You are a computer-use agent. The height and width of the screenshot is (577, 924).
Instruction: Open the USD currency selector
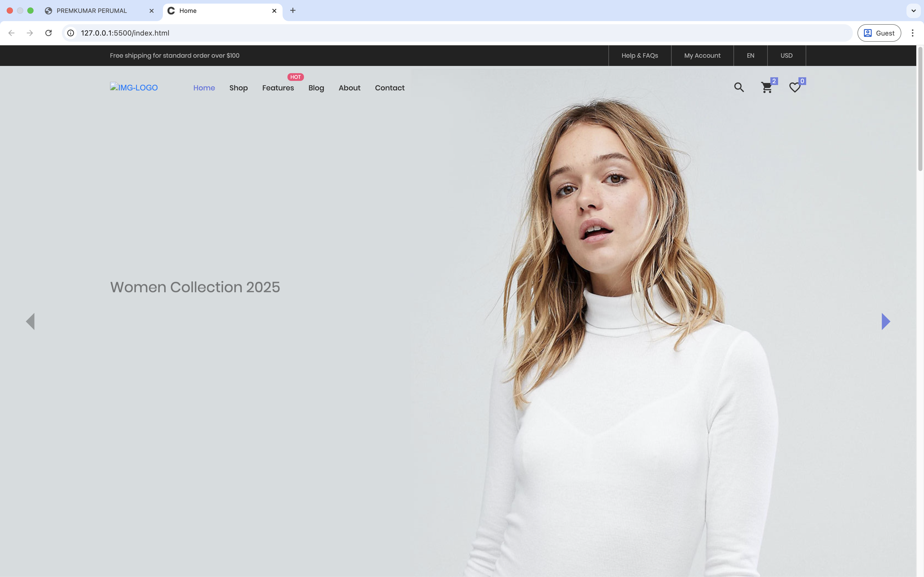click(786, 55)
